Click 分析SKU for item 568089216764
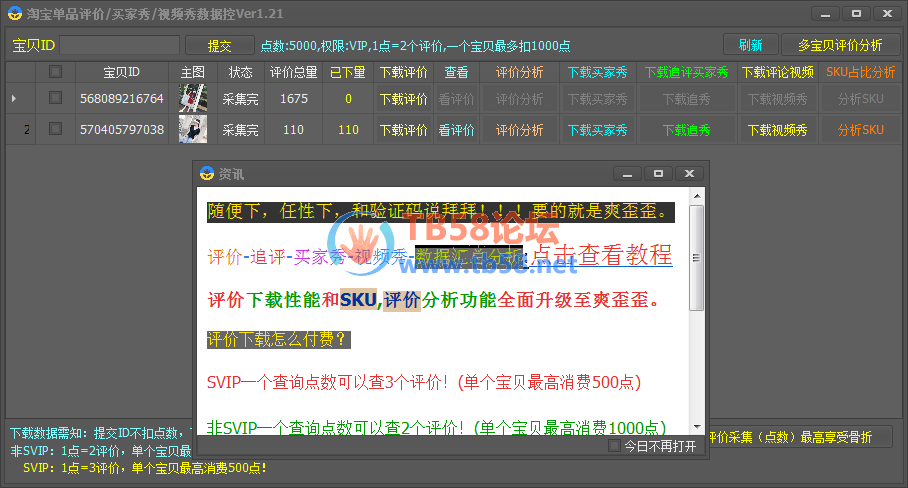 coord(861,99)
